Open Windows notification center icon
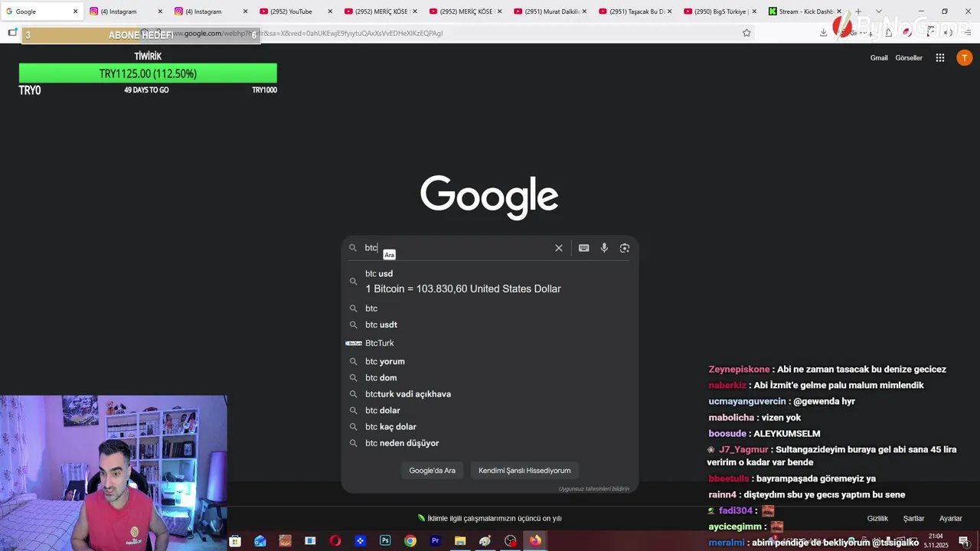The image size is (980, 551). [x=964, y=541]
